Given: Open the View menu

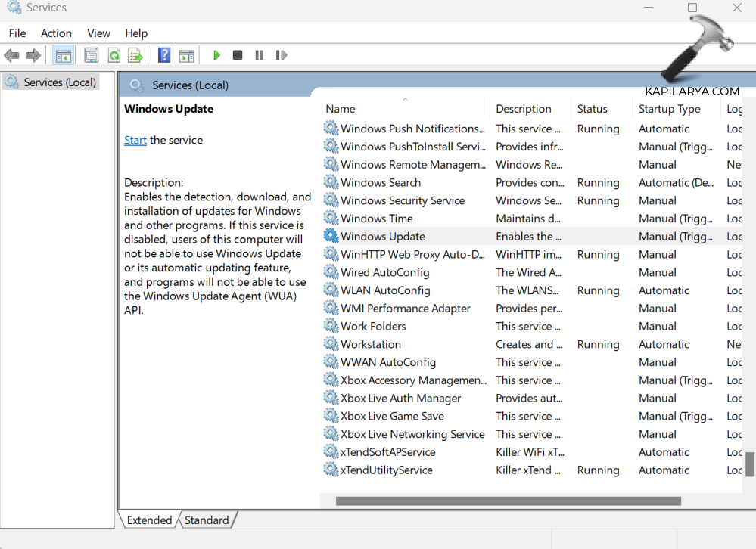Looking at the screenshot, I should click(x=98, y=33).
